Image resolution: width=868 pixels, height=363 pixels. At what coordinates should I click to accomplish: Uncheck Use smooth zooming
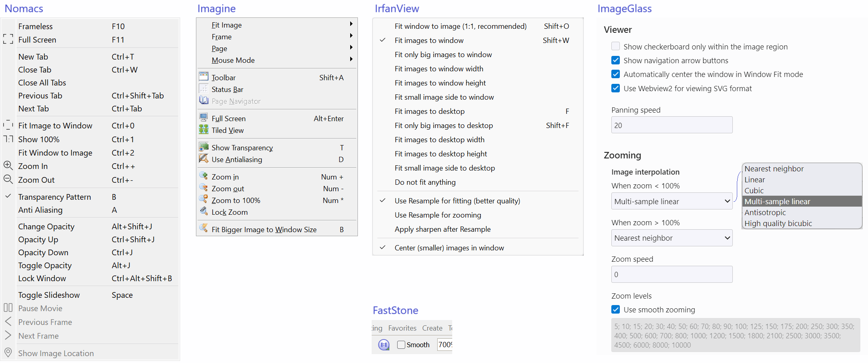(615, 310)
